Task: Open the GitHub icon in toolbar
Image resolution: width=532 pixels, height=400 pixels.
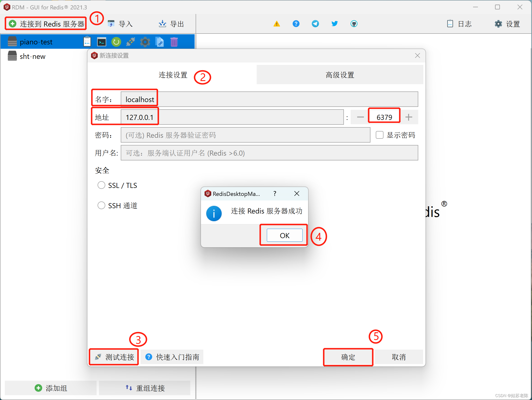Action: [x=354, y=24]
